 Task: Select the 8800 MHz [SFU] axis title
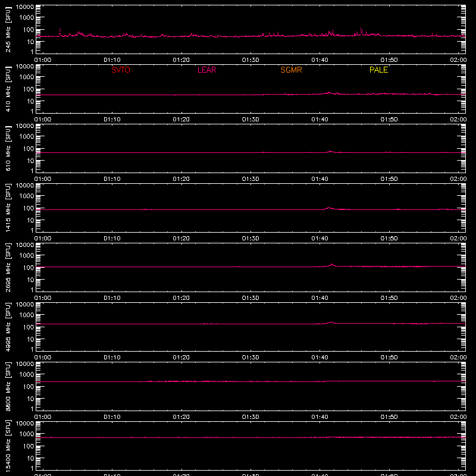tap(8, 386)
